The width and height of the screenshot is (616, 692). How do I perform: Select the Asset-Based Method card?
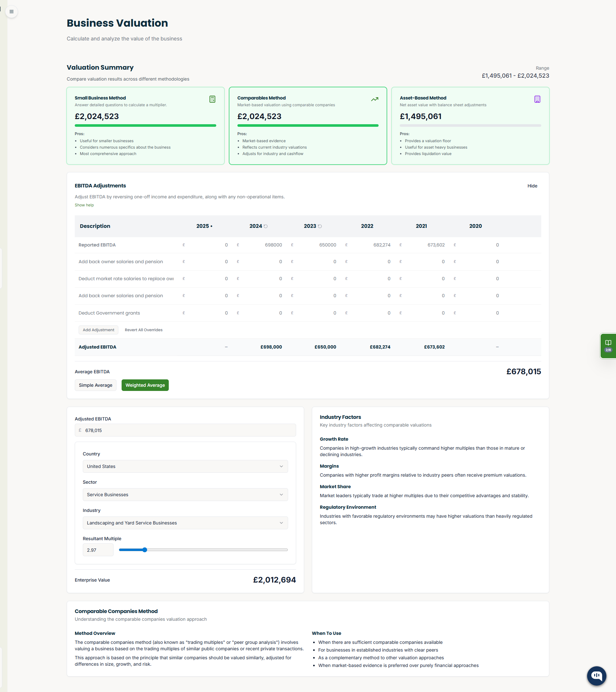pos(470,125)
